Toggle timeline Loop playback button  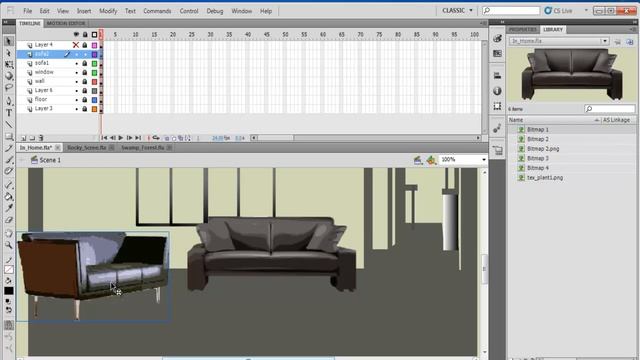[x=156, y=138]
